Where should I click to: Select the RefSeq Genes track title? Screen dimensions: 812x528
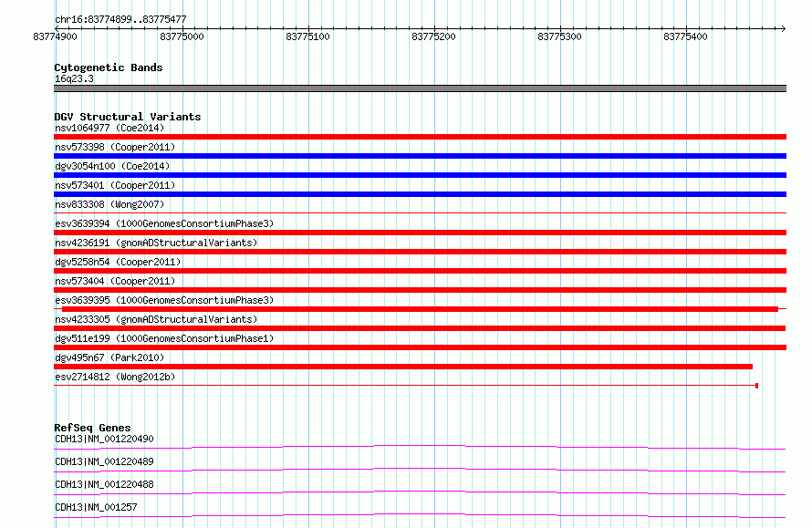tap(92, 428)
